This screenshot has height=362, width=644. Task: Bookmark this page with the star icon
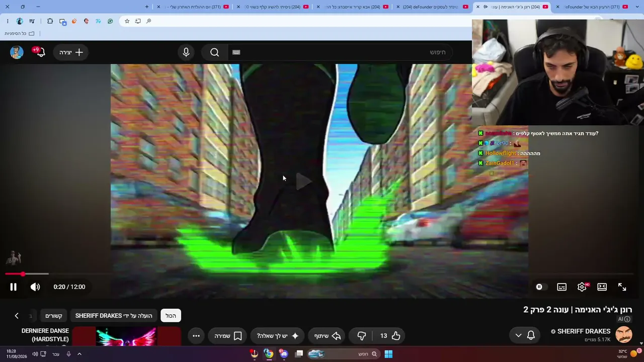pyautogui.click(x=127, y=21)
